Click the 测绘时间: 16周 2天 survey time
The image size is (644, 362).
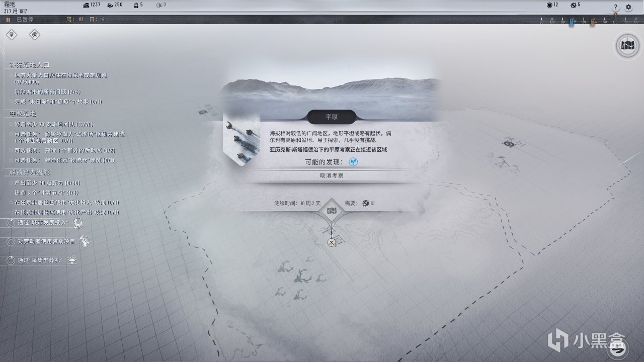(x=297, y=204)
